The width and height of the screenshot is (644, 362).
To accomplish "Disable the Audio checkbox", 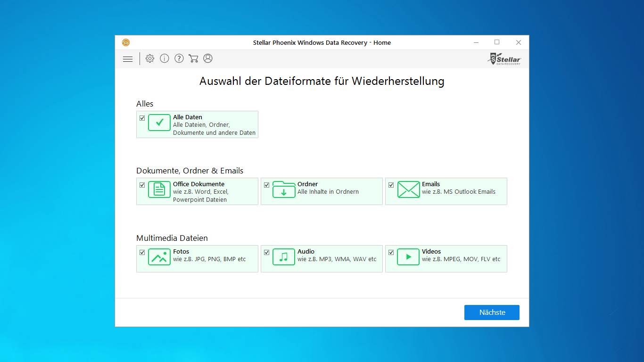I will (x=266, y=253).
